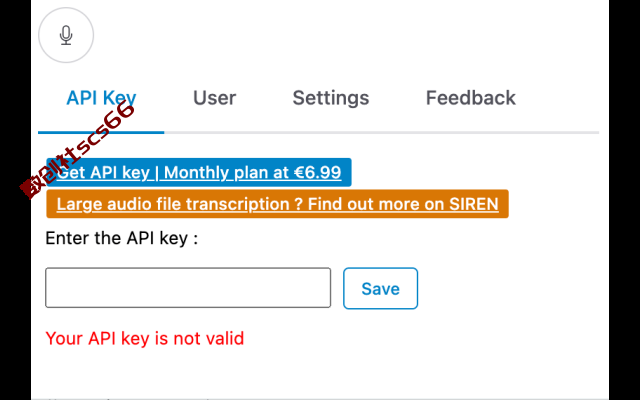Click the blue underline beneath API Key tab
The height and width of the screenshot is (400, 640).
click(x=101, y=132)
